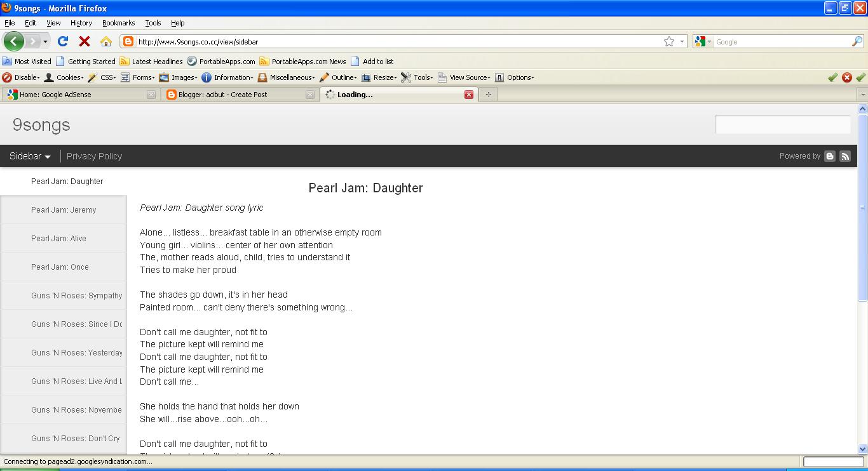This screenshot has width=868, height=471.
Task: Stop loading with the red X icon
Action: [84, 41]
